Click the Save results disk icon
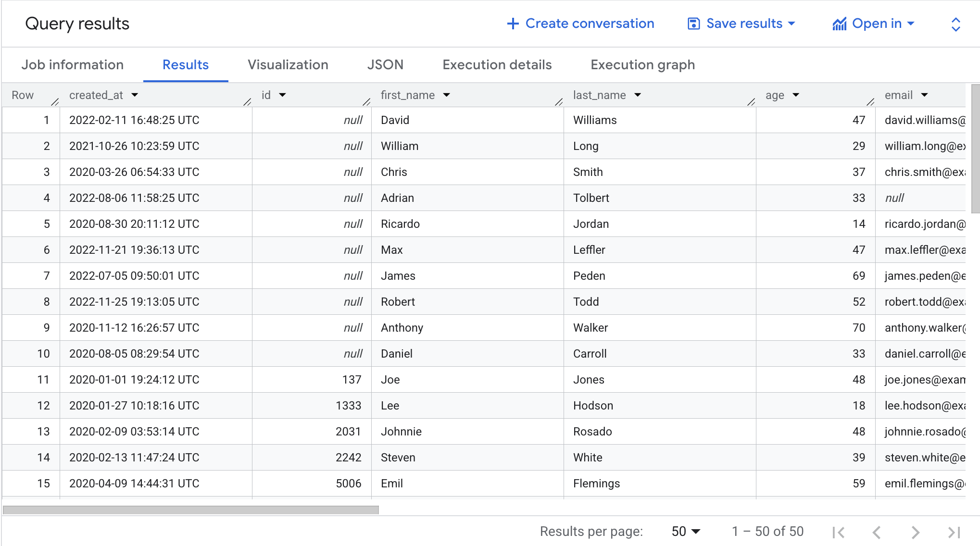 (693, 24)
